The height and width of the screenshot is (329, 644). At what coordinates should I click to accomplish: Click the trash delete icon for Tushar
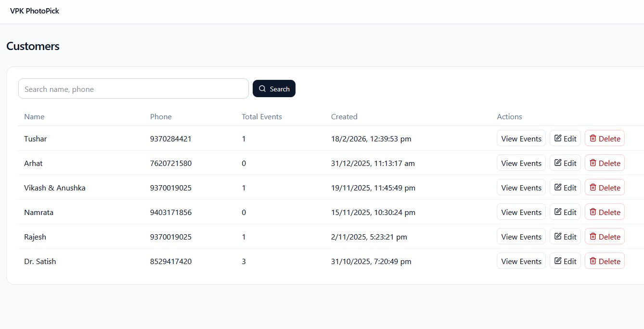click(593, 139)
